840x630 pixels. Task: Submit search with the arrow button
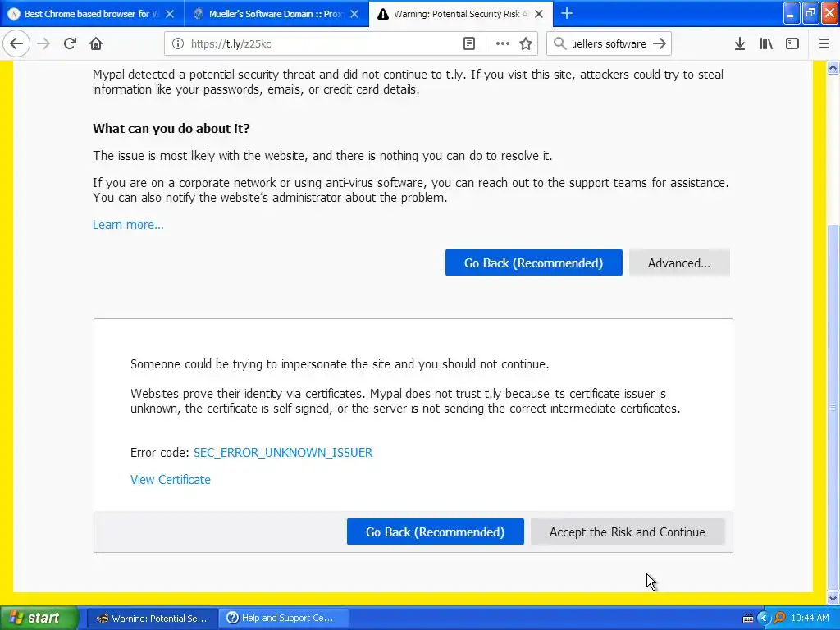[660, 43]
